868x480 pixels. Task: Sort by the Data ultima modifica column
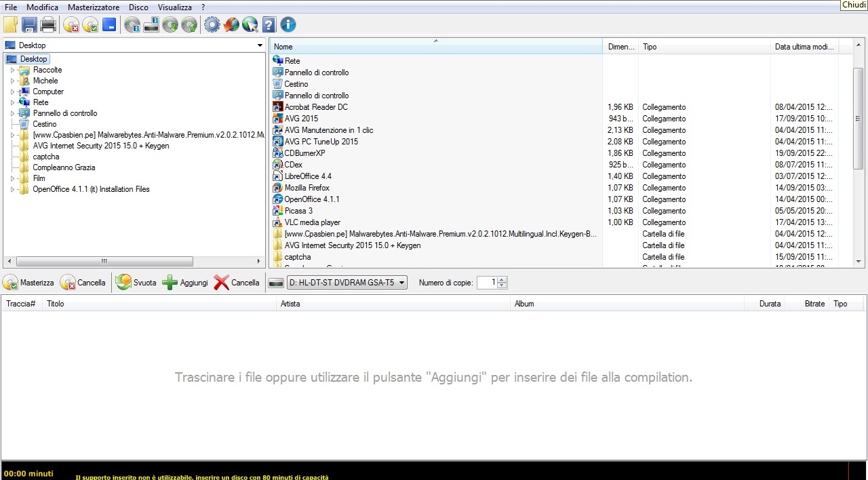[x=805, y=47]
